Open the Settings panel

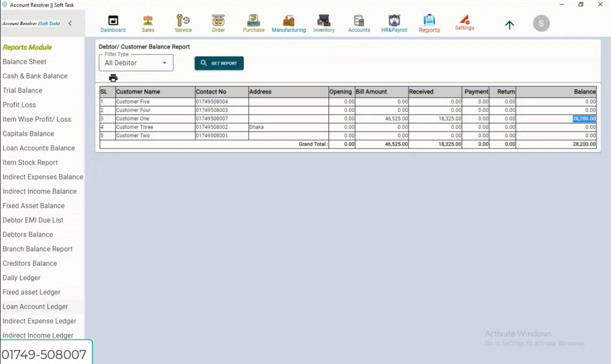[464, 23]
